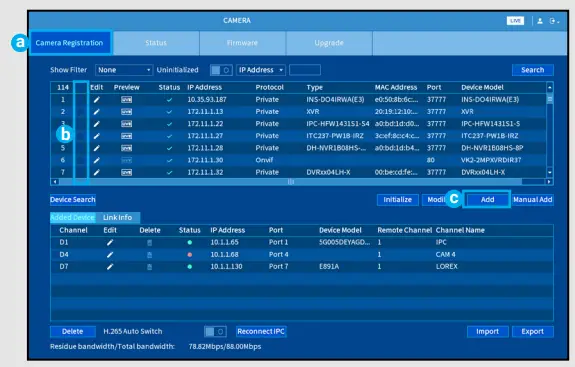Click the device list scroll-left arrow

[x=55, y=182]
